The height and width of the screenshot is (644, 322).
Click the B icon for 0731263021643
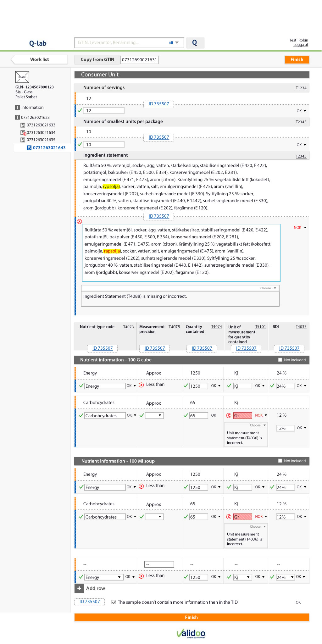click(29, 148)
